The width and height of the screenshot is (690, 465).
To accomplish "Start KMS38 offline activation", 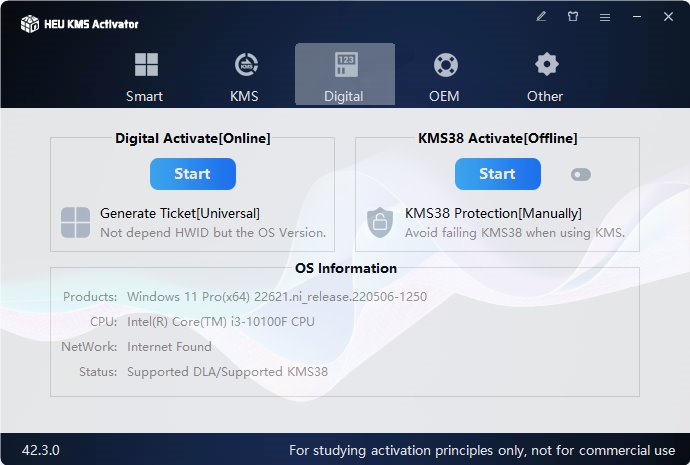I will (x=498, y=174).
